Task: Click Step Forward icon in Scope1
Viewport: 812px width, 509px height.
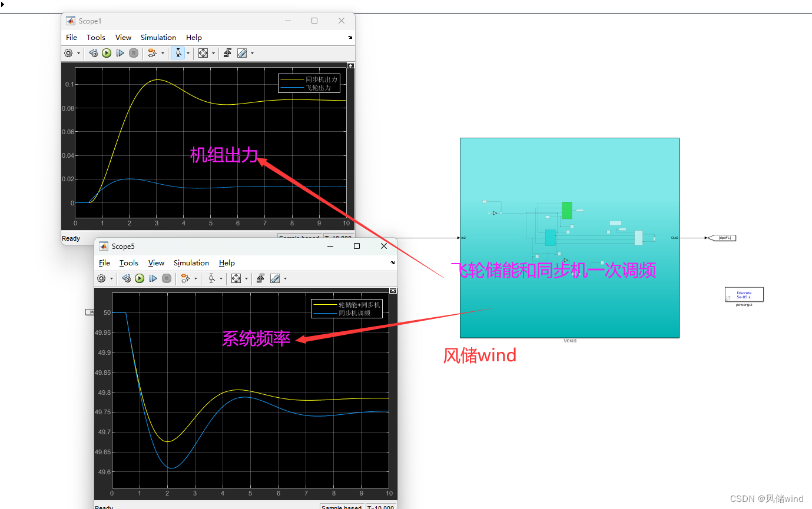Action: (x=120, y=53)
